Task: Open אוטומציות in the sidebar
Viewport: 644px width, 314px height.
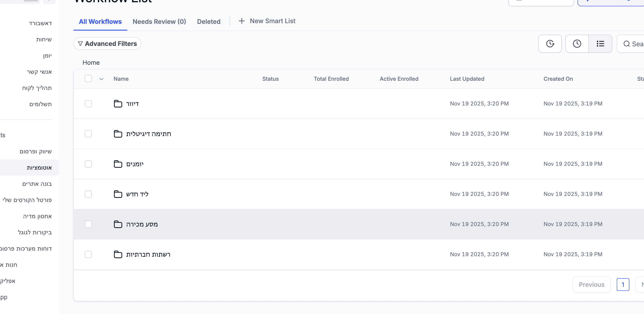Action: [39, 168]
